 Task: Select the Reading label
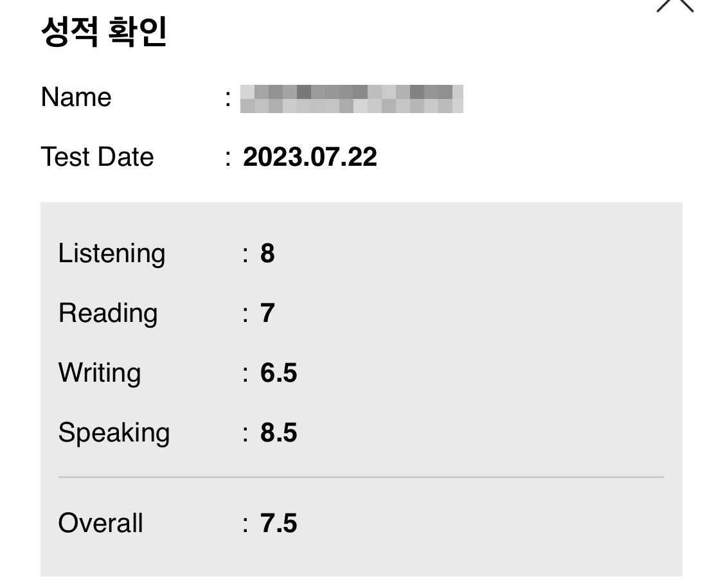pos(108,314)
